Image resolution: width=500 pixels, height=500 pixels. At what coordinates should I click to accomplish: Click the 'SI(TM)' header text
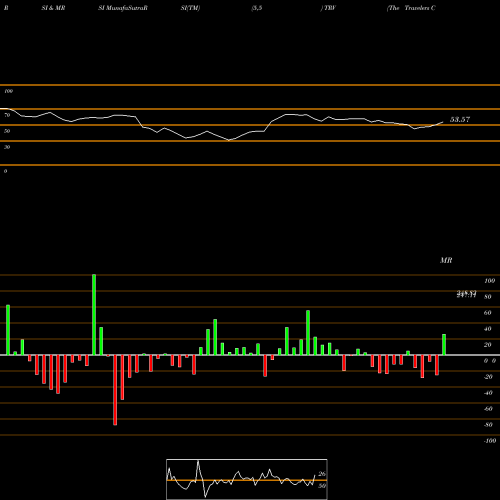pos(190,8)
